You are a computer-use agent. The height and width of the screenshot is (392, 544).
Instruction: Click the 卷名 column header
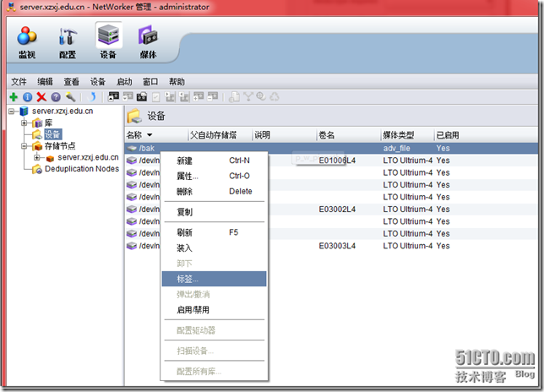[x=349, y=135]
